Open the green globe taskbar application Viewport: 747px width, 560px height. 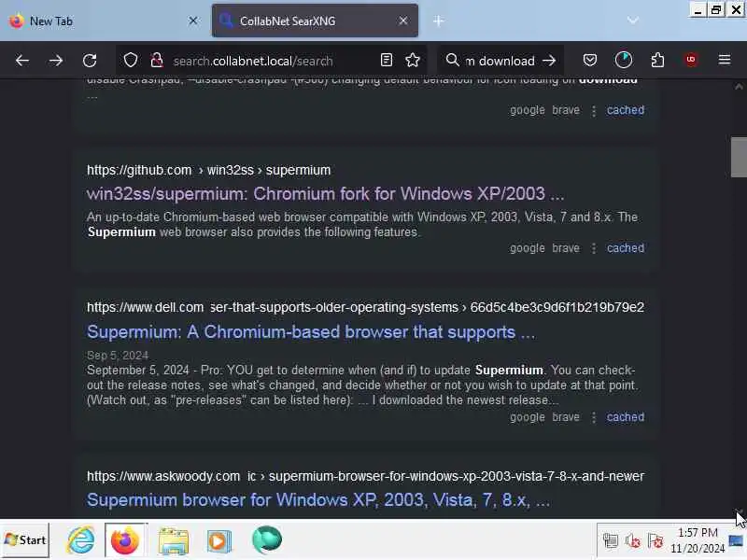coord(267,540)
